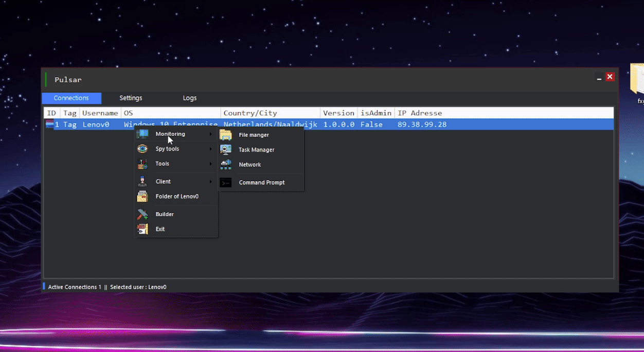Click the File manger folder icon
This screenshot has width=644, height=352.
coord(226,135)
